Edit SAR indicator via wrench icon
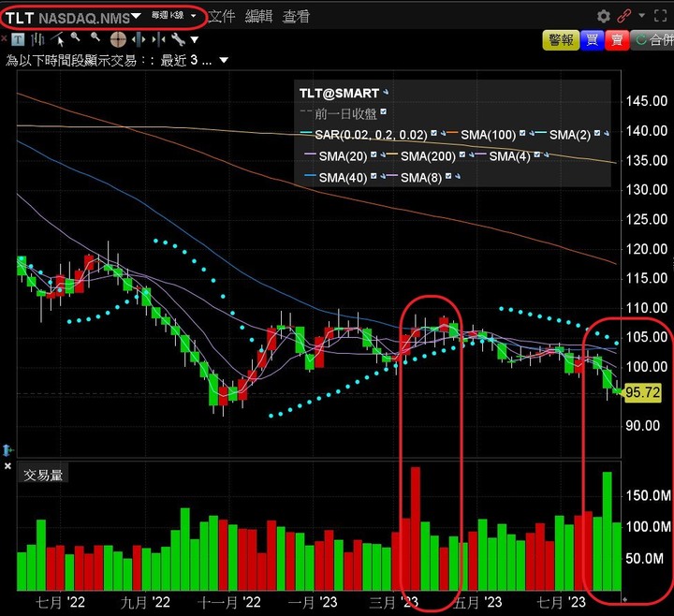Viewport: 674px width, 616px height. pos(443,133)
